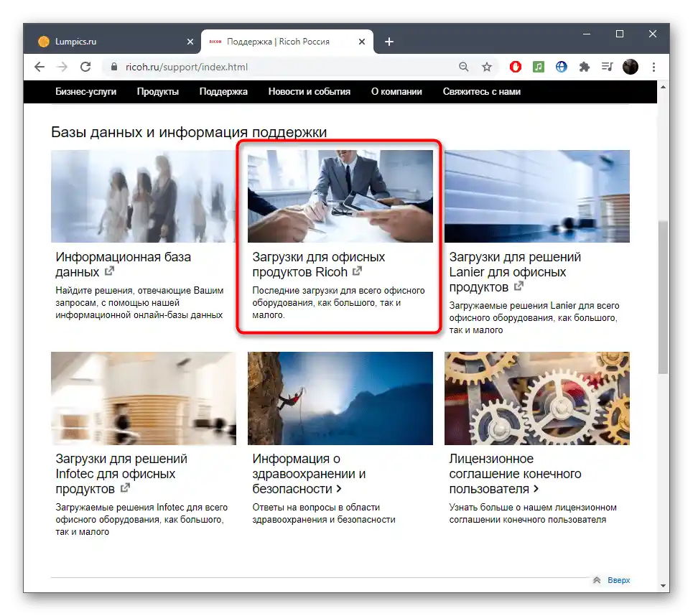This screenshot has height=616, width=693.
Task: Open Загрузки для решений Lanier link
Action: pyautogui.click(x=515, y=272)
